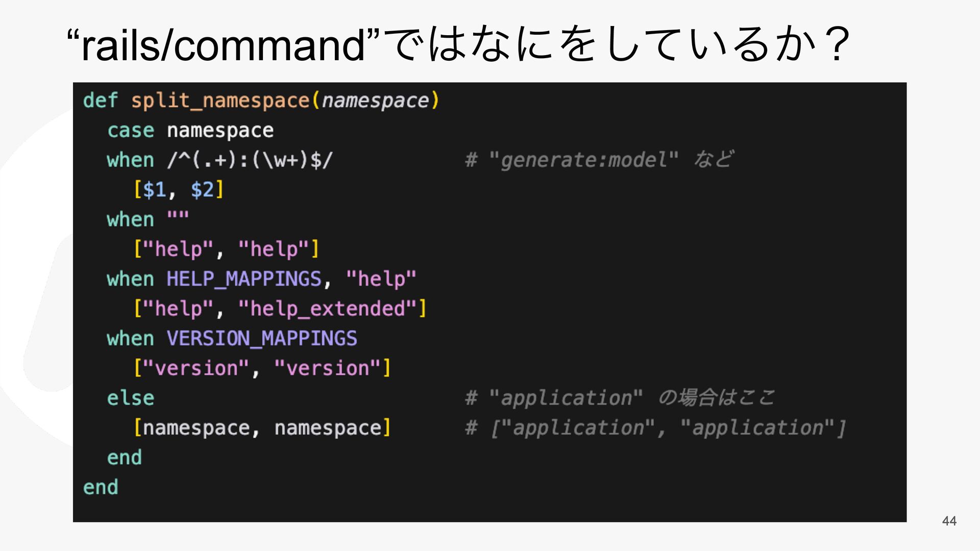Image resolution: width=980 pixels, height=551 pixels.
Task: Click the comment '# "application" の場合はここ'
Action: [620, 397]
